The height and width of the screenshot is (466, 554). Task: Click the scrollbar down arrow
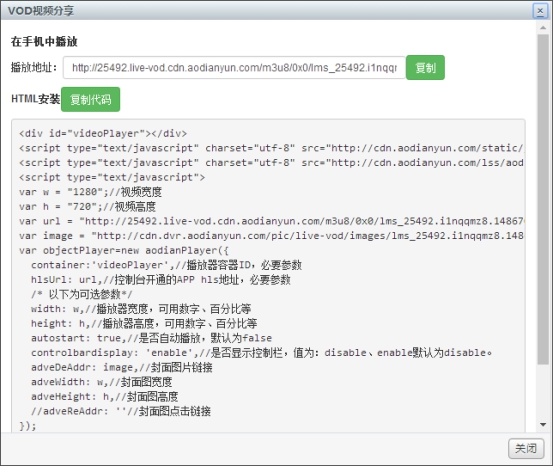[x=543, y=424]
